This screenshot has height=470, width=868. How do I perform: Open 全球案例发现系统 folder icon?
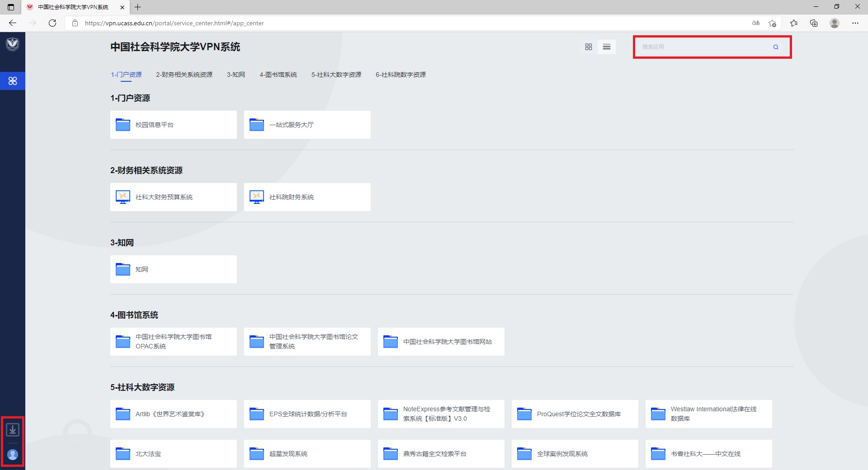(524, 454)
